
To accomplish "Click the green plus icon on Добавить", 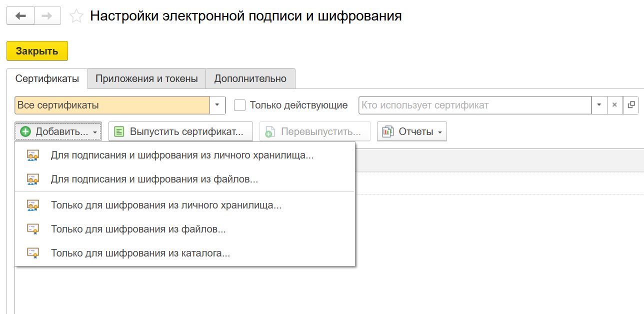I will point(25,131).
